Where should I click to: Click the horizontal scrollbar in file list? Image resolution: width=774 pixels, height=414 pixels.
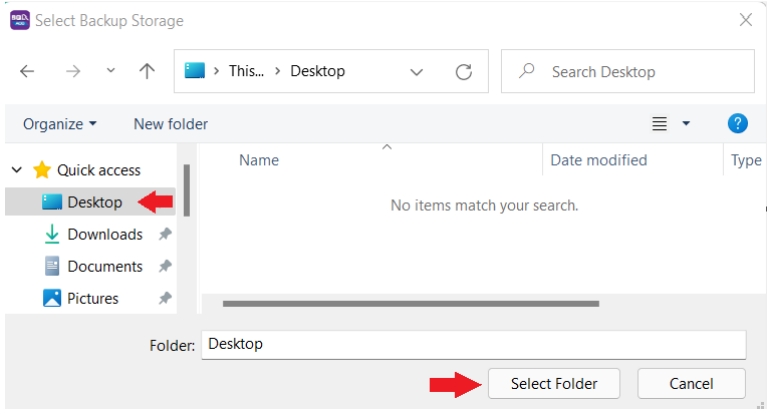[x=410, y=303]
